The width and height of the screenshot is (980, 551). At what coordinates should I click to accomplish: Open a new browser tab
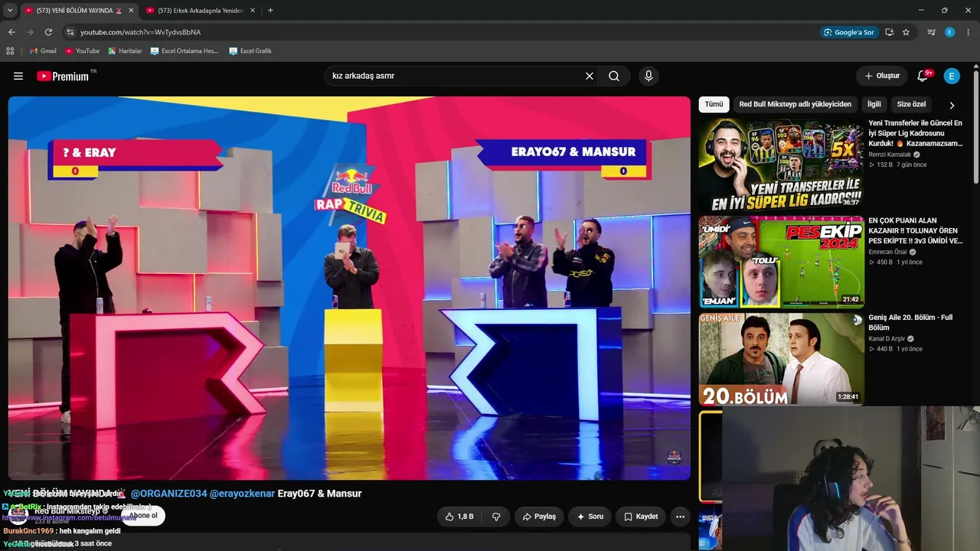point(270,11)
